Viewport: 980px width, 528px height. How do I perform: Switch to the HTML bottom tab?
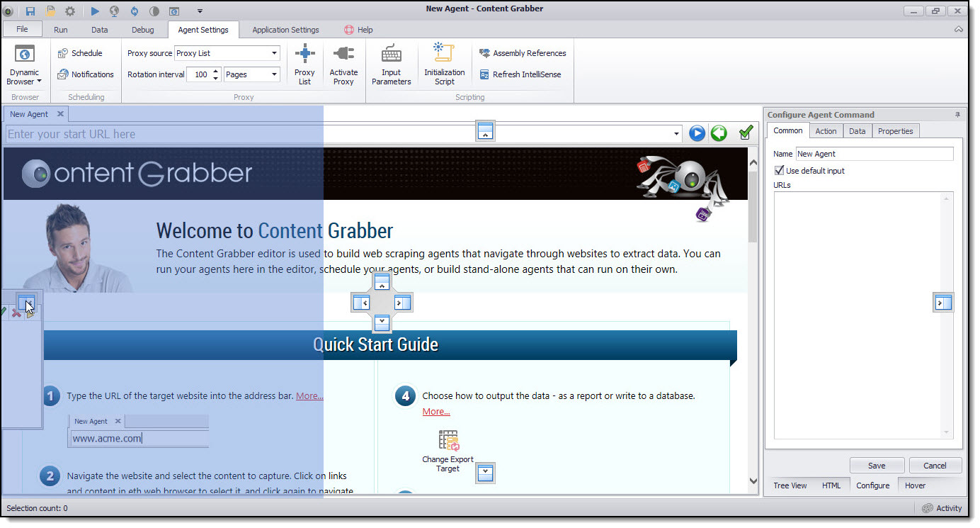(831, 485)
